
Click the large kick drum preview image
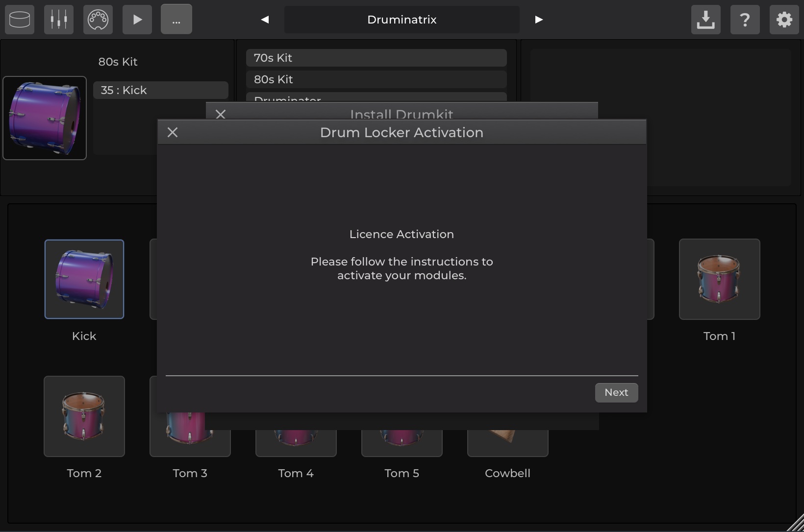coord(45,118)
